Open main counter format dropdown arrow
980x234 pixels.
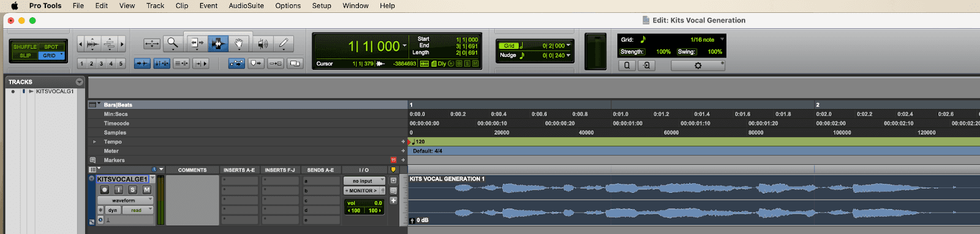[405, 46]
